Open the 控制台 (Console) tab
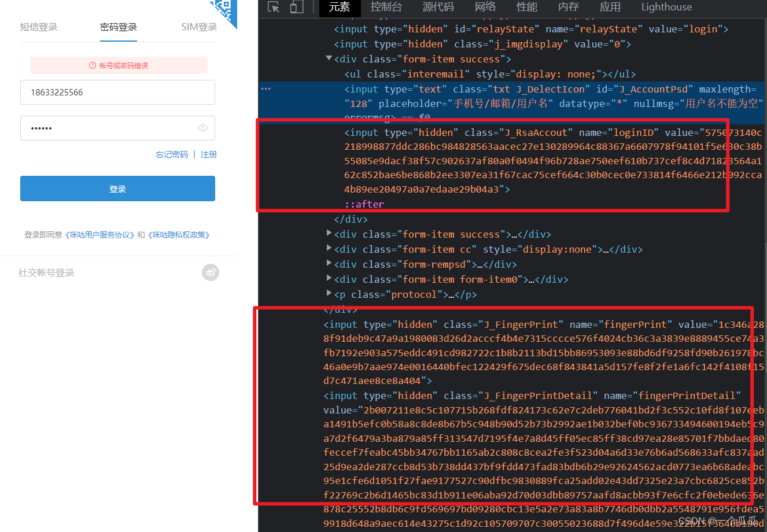 386,7
